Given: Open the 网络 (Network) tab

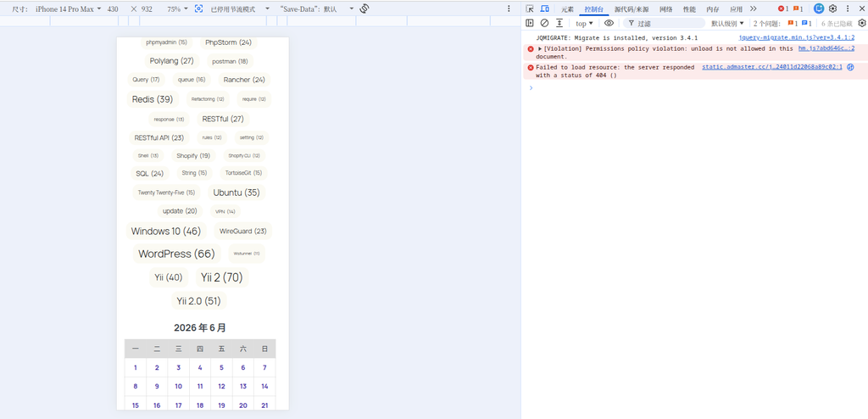Looking at the screenshot, I should tap(666, 8).
